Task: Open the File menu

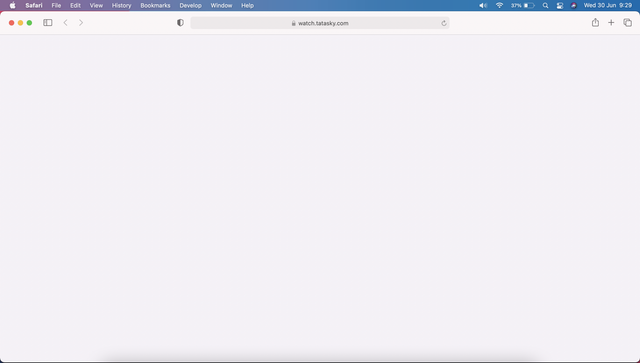Action: pos(56,5)
